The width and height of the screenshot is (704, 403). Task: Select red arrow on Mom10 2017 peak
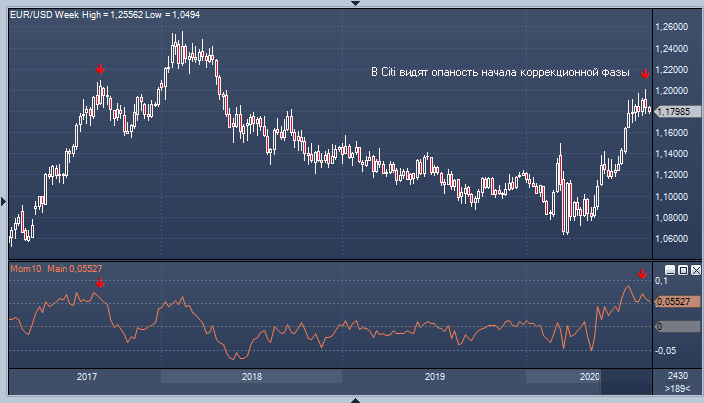coord(98,284)
